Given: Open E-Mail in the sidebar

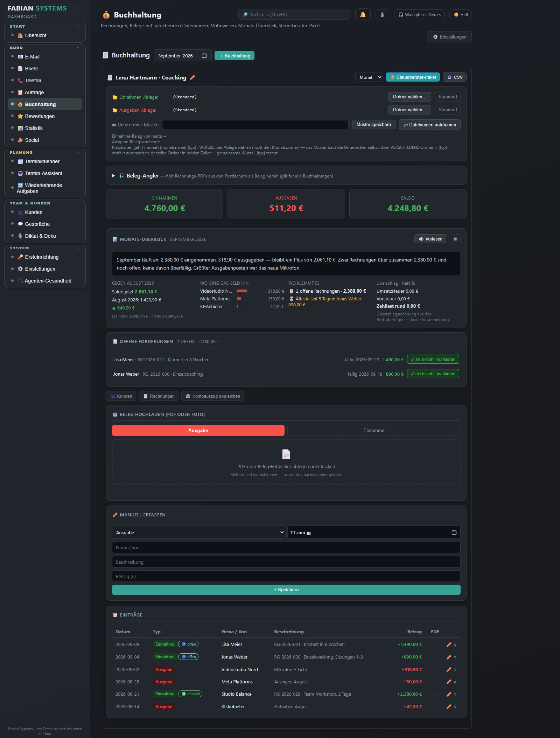Looking at the screenshot, I should (x=45, y=57).
